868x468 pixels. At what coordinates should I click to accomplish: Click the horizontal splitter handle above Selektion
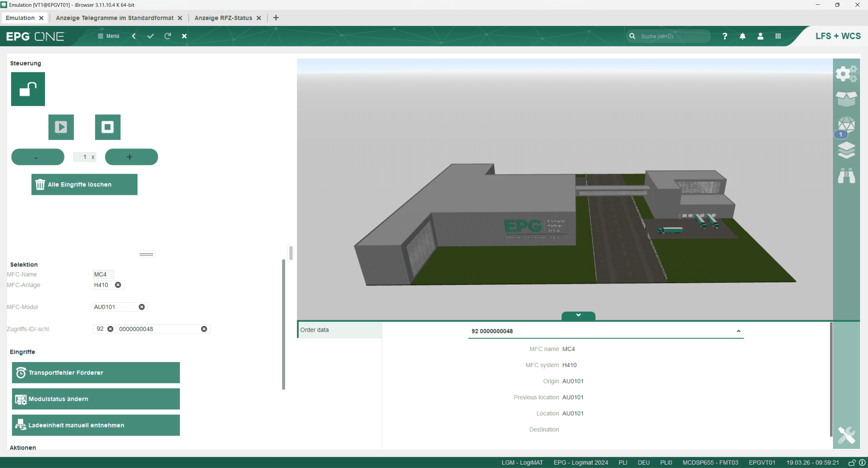click(147, 254)
